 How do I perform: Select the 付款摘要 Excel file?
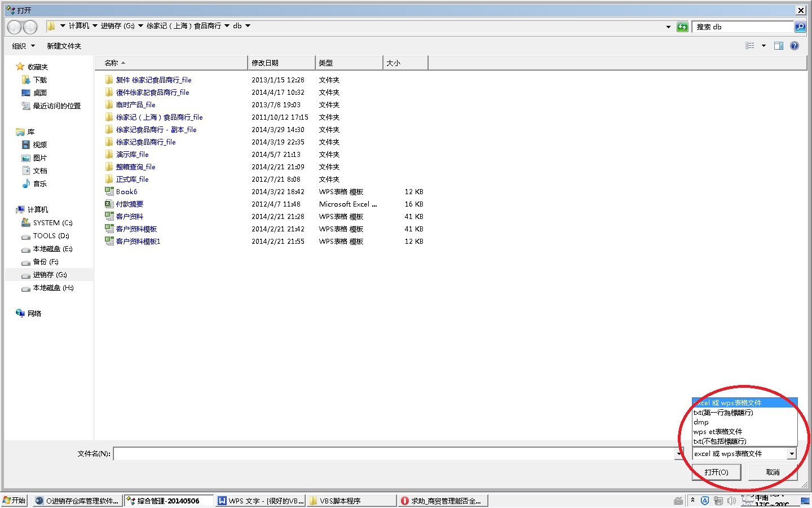coord(129,204)
